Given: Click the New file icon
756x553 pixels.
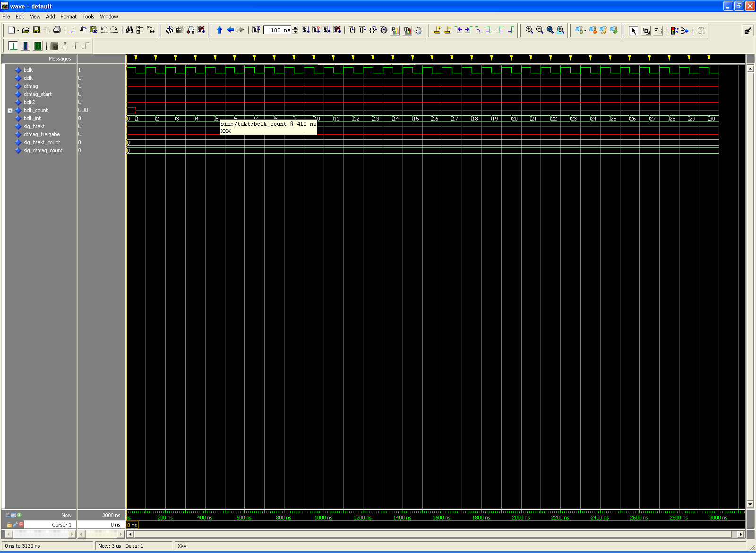Looking at the screenshot, I should 11,30.
